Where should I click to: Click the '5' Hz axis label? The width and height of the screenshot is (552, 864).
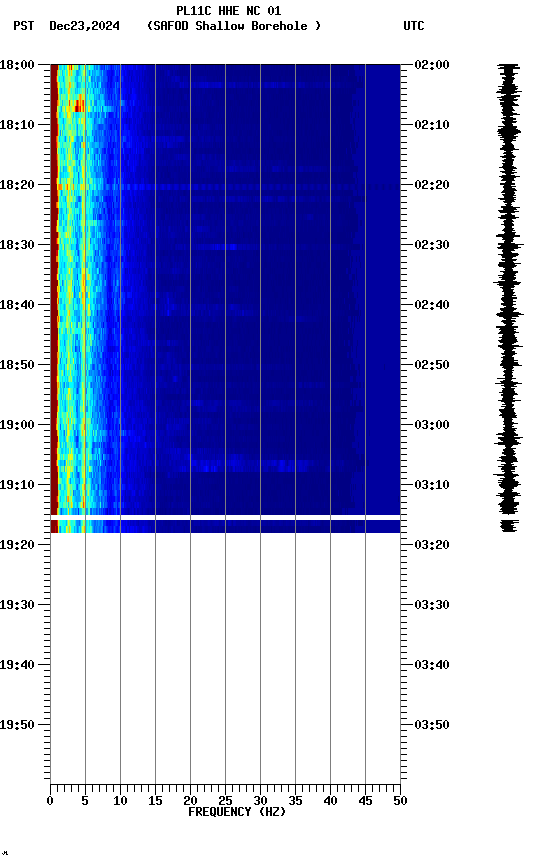85,801
